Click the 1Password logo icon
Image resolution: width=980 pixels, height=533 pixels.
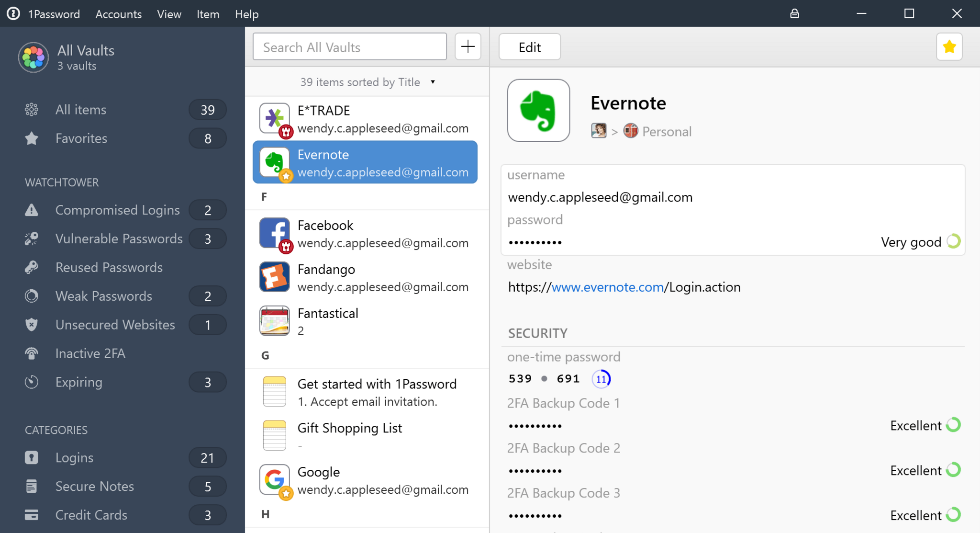coord(13,13)
